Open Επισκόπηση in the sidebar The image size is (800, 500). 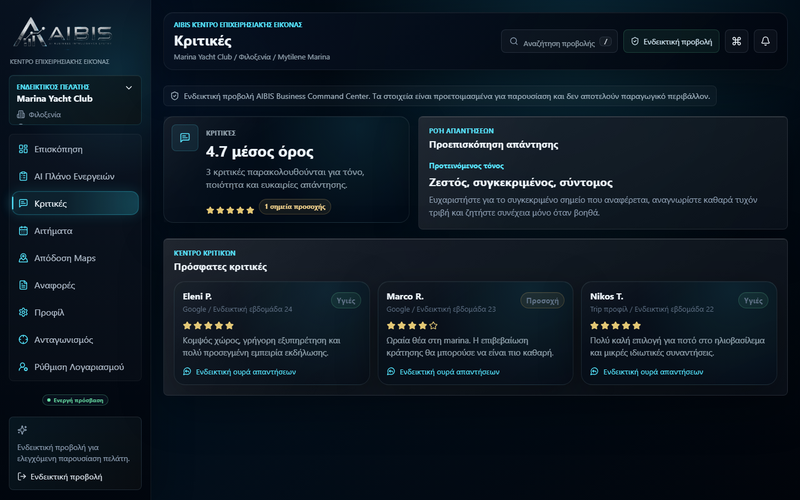coord(75,149)
